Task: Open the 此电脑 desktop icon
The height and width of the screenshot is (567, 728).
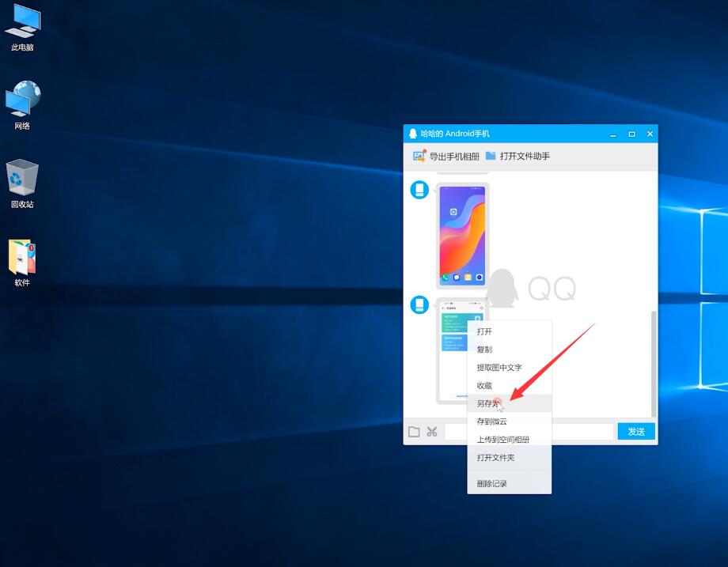Action: pos(22,27)
